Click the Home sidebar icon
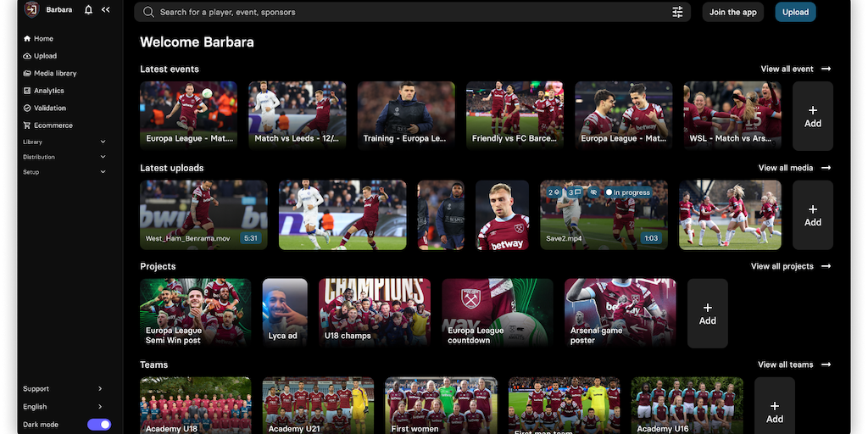 click(x=27, y=39)
